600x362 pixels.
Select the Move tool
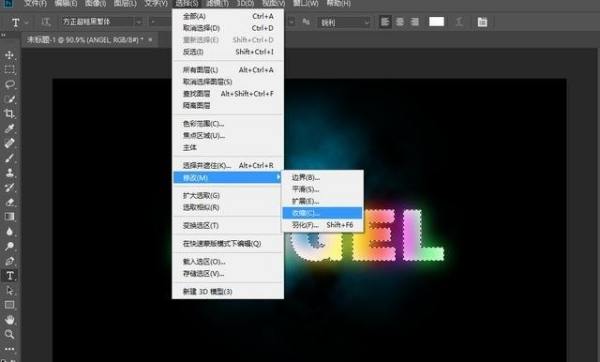point(10,55)
